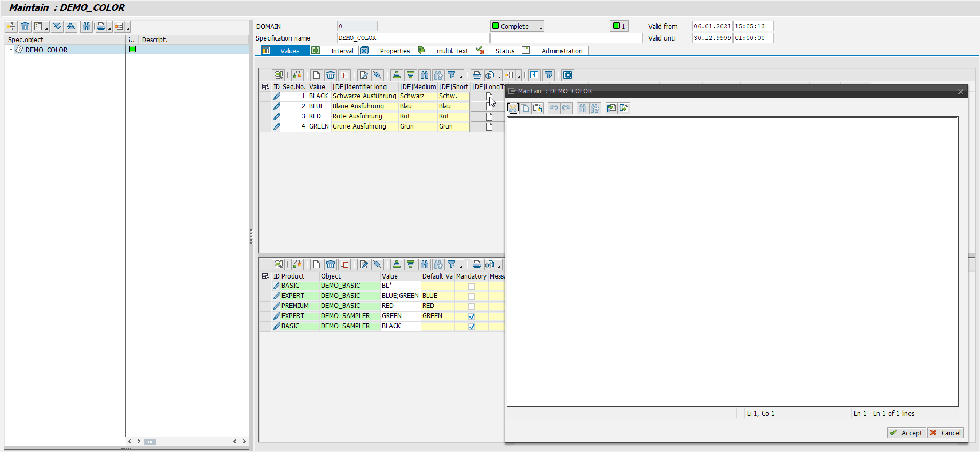This screenshot has width=980, height=452.
Task: Click the trash icon in the left tree toolbar
Action: [x=25, y=27]
